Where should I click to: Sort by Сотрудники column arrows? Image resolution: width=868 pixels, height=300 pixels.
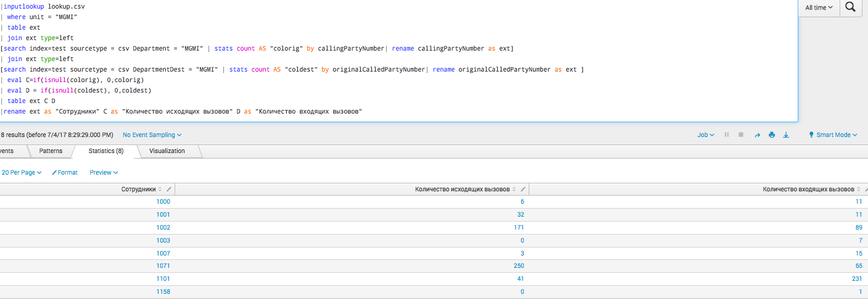coord(161,190)
